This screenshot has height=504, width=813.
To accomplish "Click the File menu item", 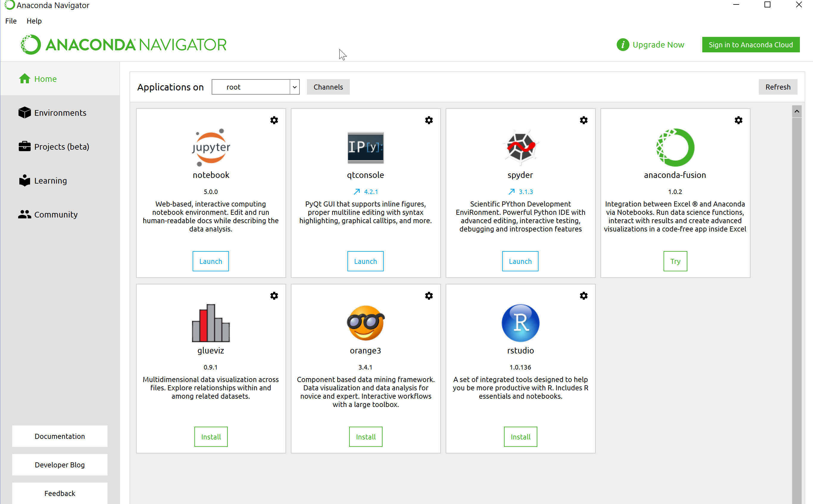I will tap(10, 20).
